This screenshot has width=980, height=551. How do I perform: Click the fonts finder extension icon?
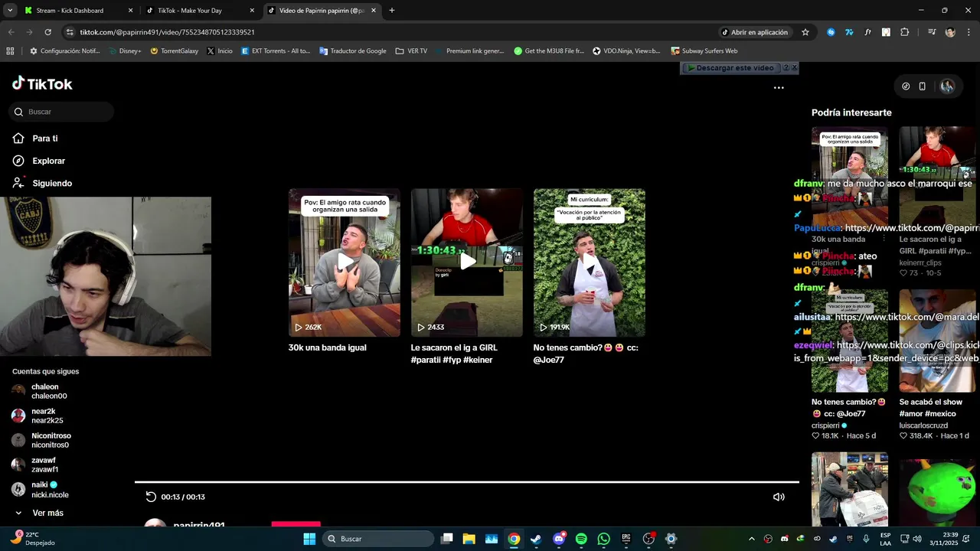(867, 32)
